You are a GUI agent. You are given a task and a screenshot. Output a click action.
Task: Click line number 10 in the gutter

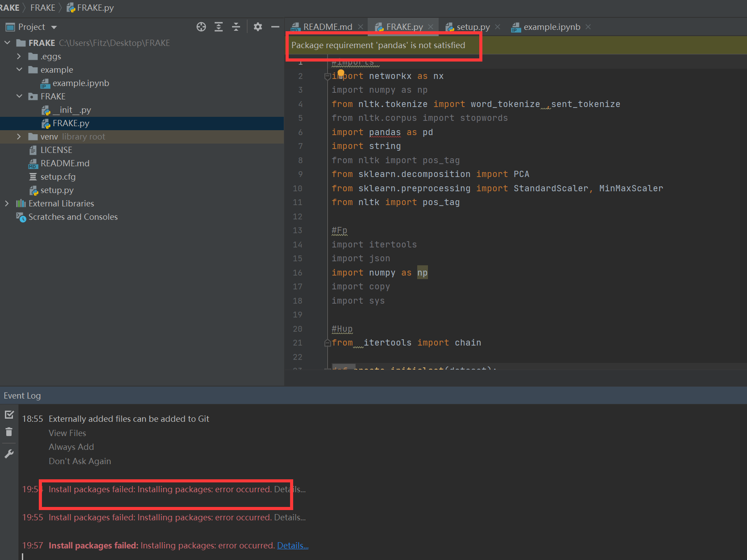pos(298,189)
